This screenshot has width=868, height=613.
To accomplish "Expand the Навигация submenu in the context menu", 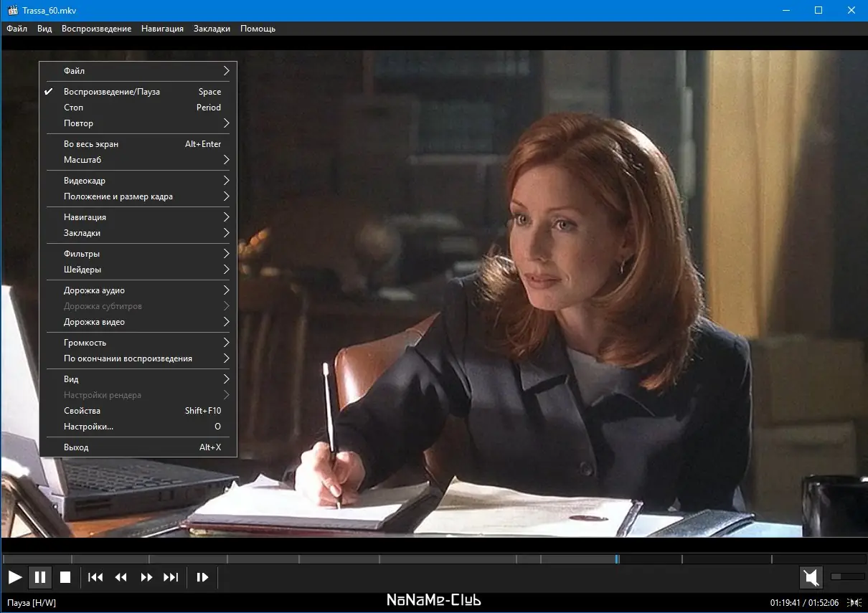I will (x=138, y=217).
